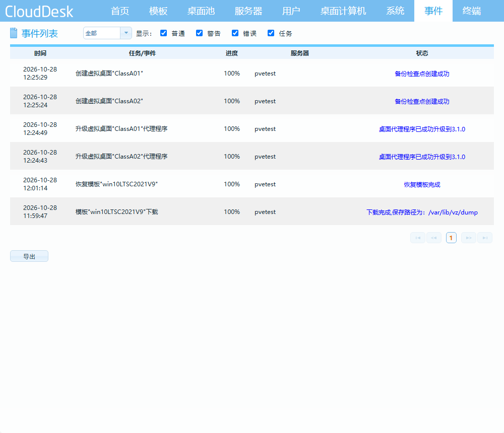
Task: Go to the first page of events
Action: tap(418, 238)
